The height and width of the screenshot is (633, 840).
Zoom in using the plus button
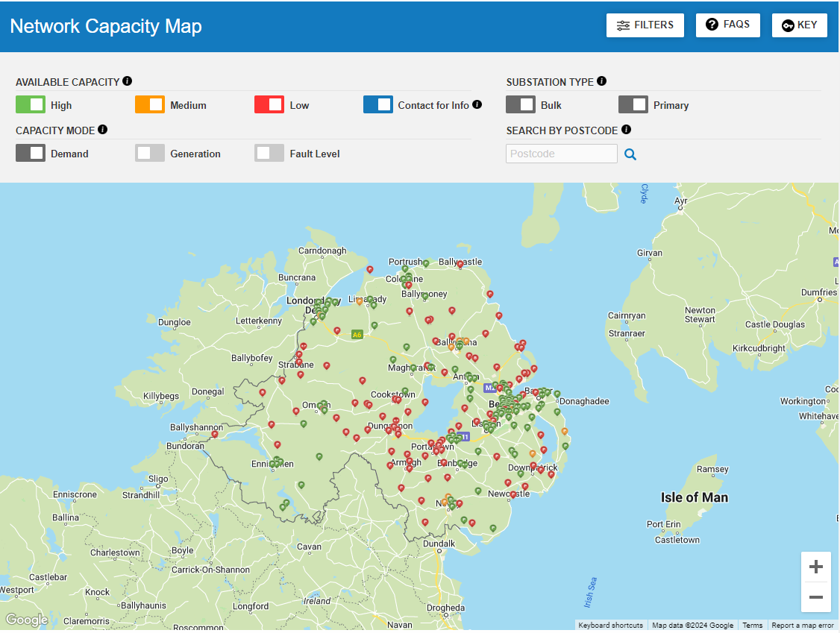pos(816,567)
